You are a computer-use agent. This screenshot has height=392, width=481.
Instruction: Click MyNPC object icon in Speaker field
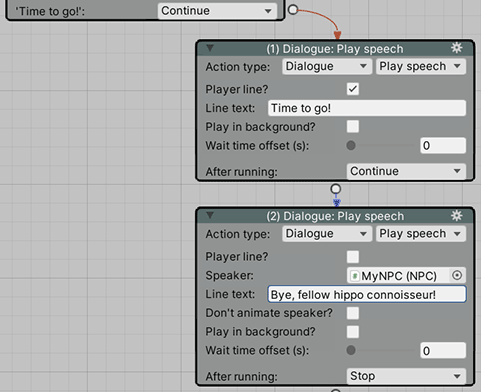point(355,276)
